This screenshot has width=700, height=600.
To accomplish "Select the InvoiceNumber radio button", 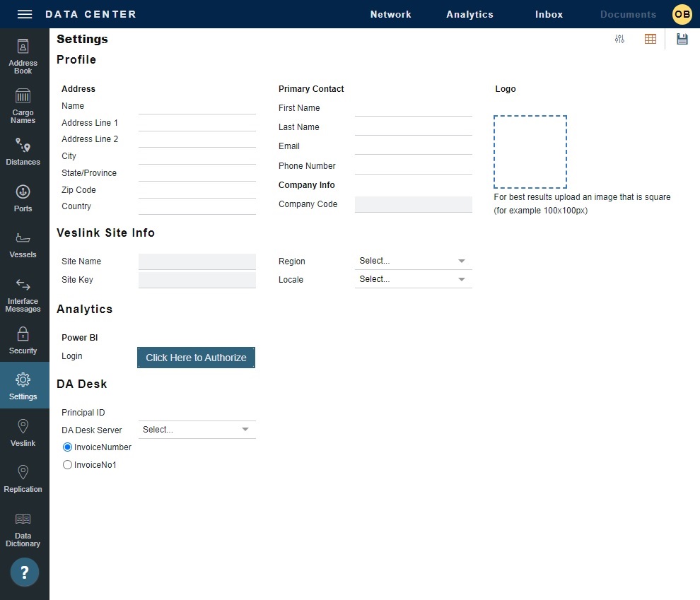I will tap(68, 447).
